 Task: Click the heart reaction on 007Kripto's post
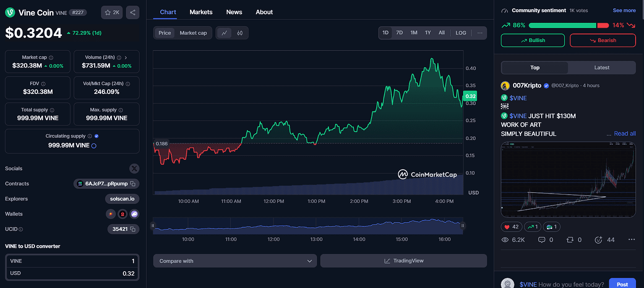tap(511, 227)
